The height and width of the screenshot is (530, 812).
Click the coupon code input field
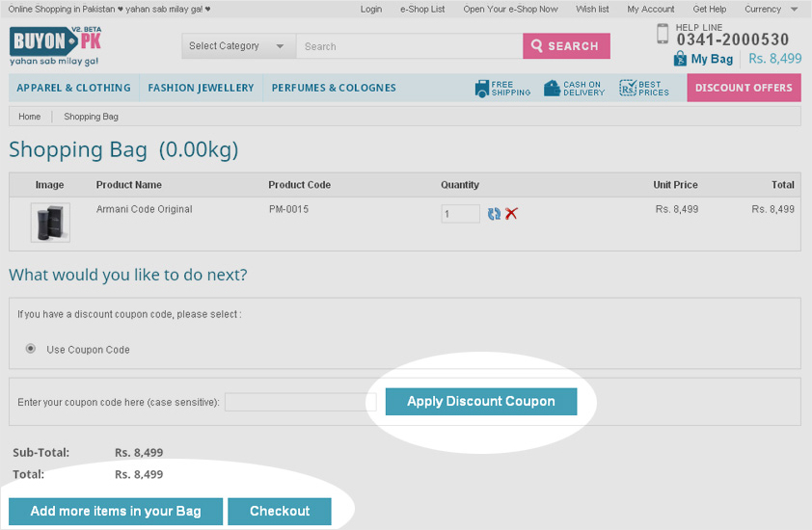click(301, 402)
